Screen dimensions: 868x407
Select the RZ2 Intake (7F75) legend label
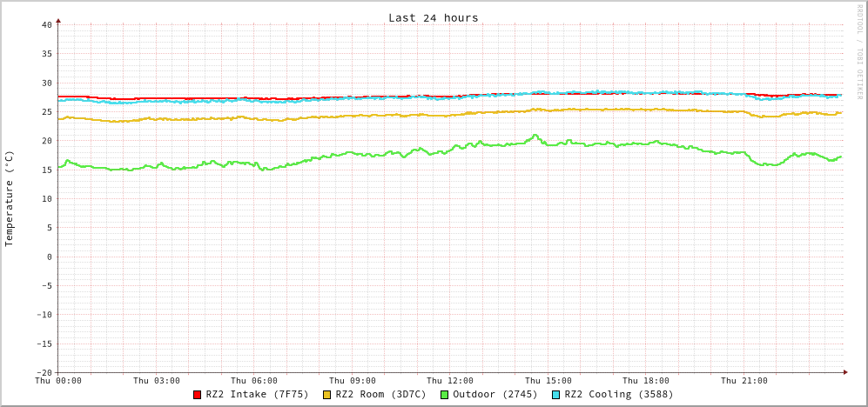click(257, 395)
